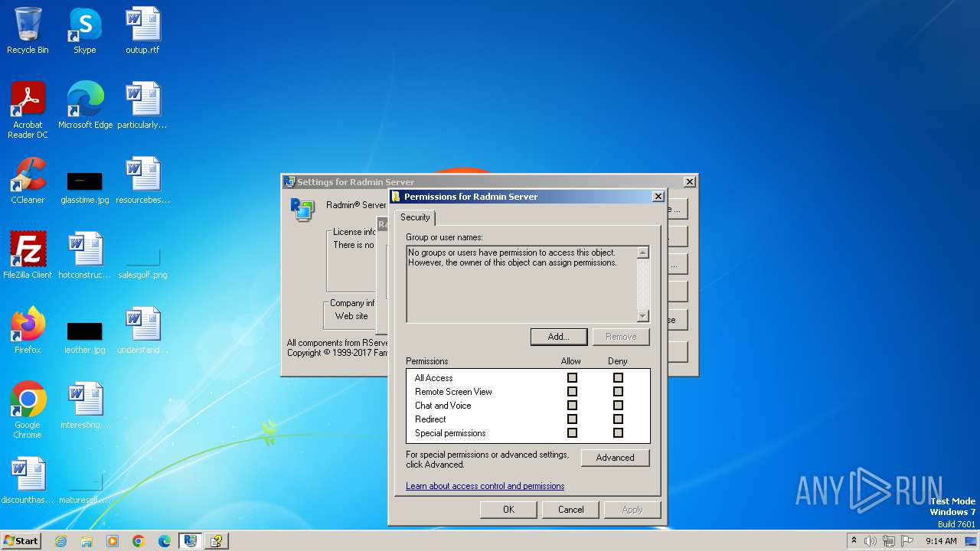980x551 pixels.
Task: Confirm permissions with OK
Action: pyautogui.click(x=508, y=510)
